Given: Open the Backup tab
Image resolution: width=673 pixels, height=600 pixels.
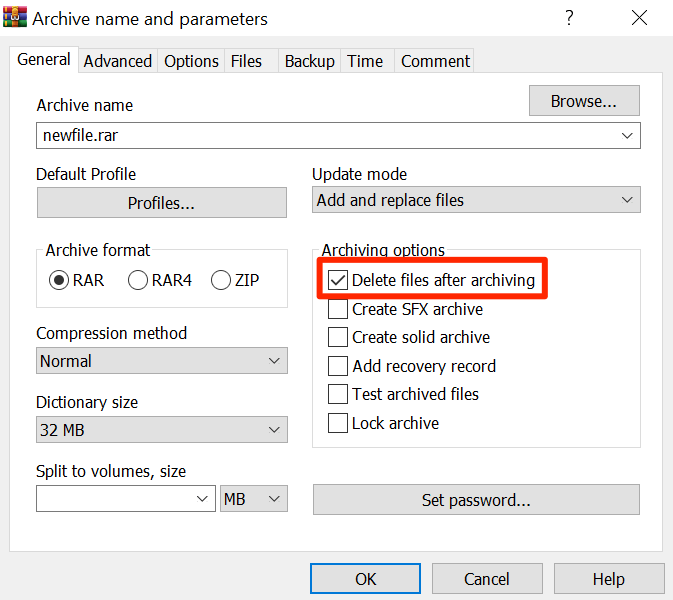Looking at the screenshot, I should pos(309,61).
